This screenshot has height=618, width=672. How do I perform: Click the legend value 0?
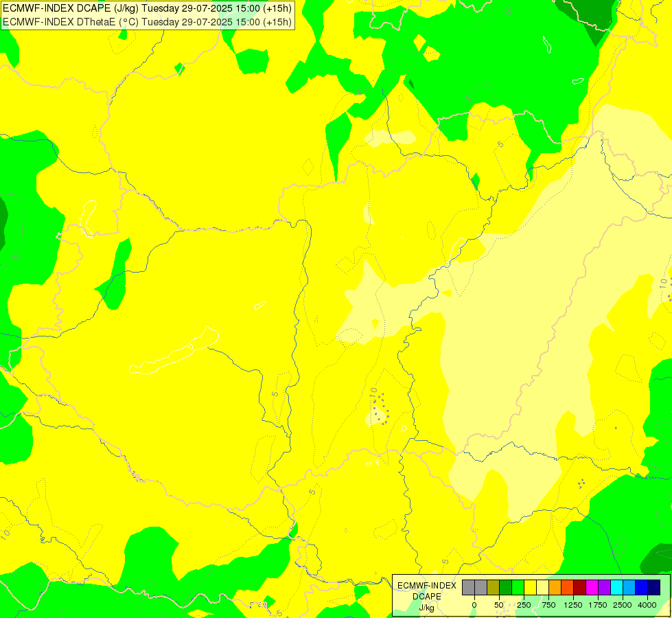474,605
